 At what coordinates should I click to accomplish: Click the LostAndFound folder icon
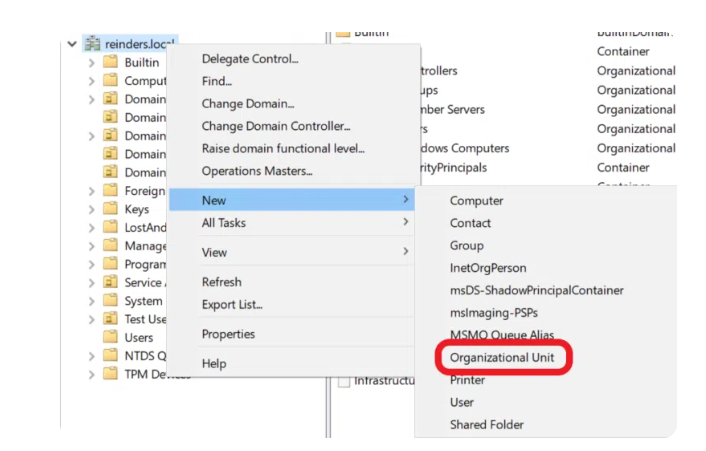(111, 227)
